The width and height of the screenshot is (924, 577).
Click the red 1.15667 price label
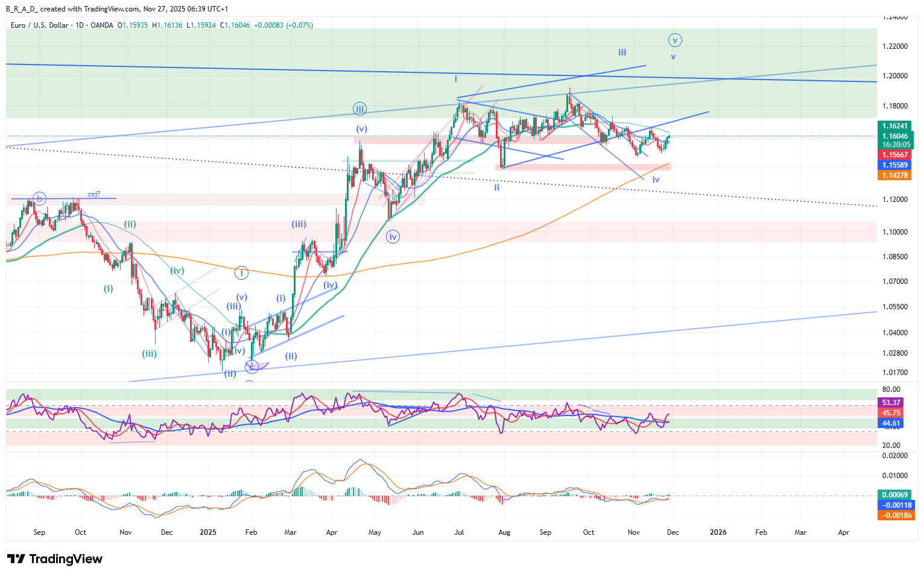[895, 155]
